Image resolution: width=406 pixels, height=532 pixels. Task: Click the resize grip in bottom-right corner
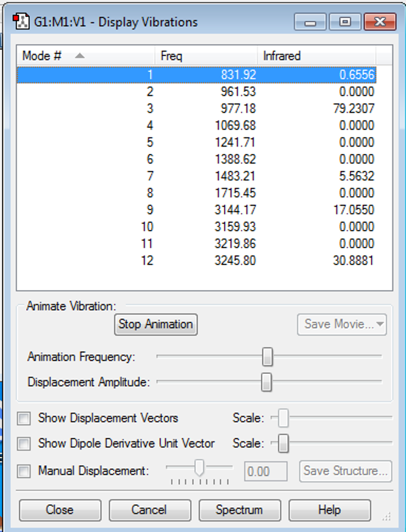click(386, 516)
